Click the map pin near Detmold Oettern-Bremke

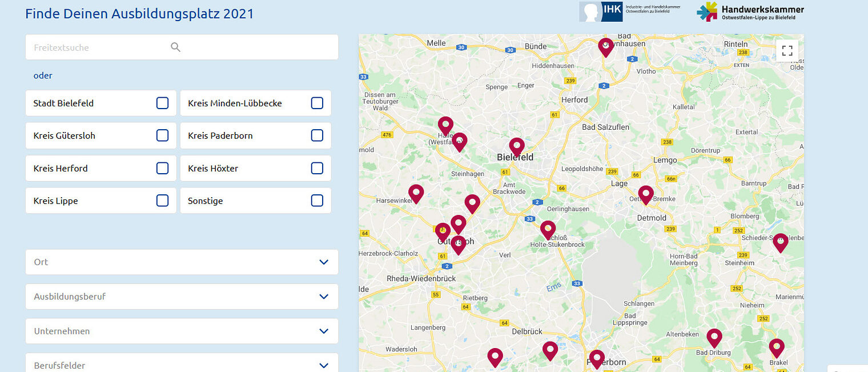point(646,195)
